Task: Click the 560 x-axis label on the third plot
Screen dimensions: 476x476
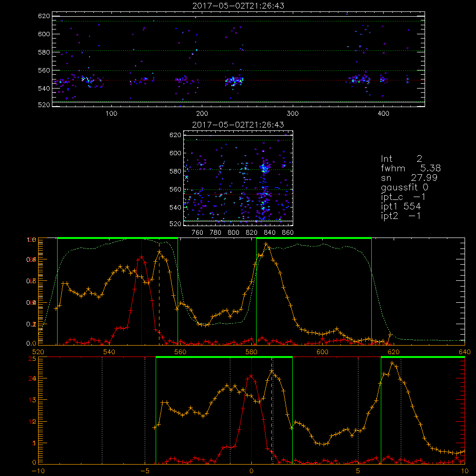Action: pos(180,352)
